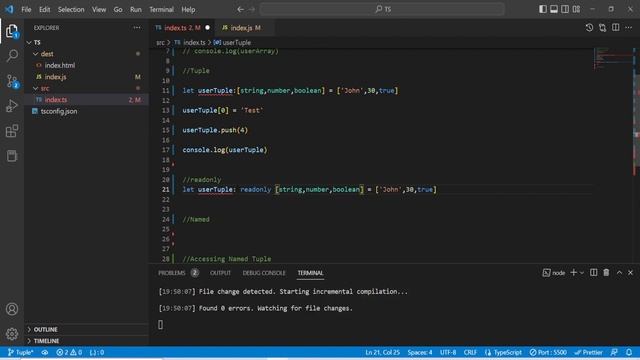Open the Manage gear icon
640x360 pixels.
[x=12, y=334]
